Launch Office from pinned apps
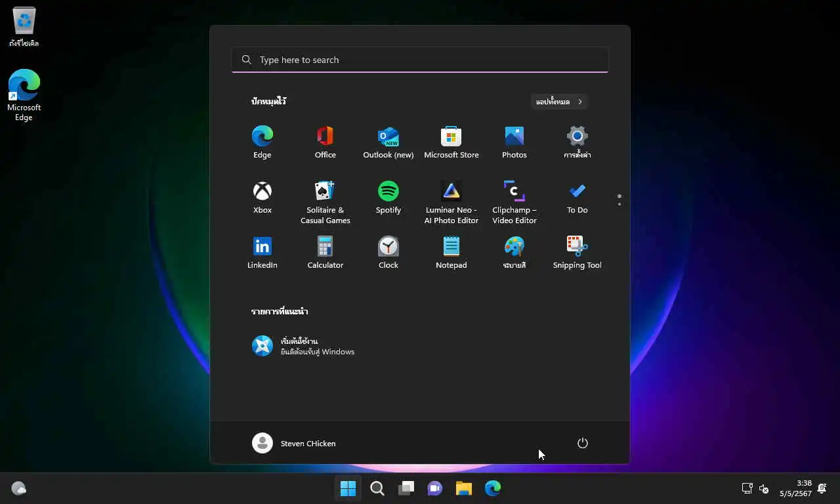The image size is (840, 504). 325,142
